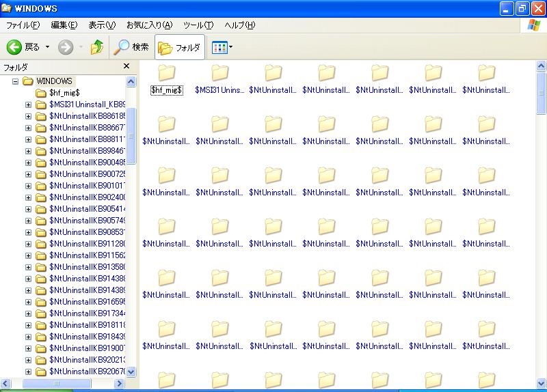Click folder icon of $NtUninstallKB90541 in tree
Image resolution: width=547 pixels, height=392 pixels.
pyautogui.click(x=41, y=210)
